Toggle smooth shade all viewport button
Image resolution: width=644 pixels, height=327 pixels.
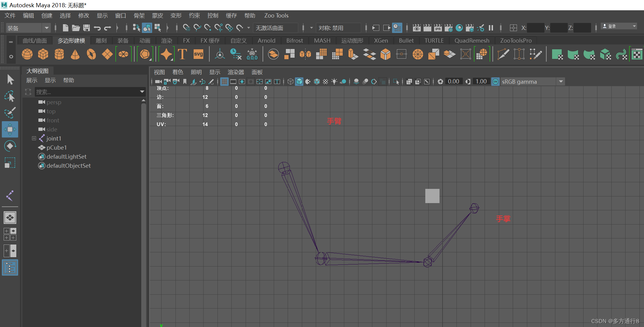tap(299, 82)
